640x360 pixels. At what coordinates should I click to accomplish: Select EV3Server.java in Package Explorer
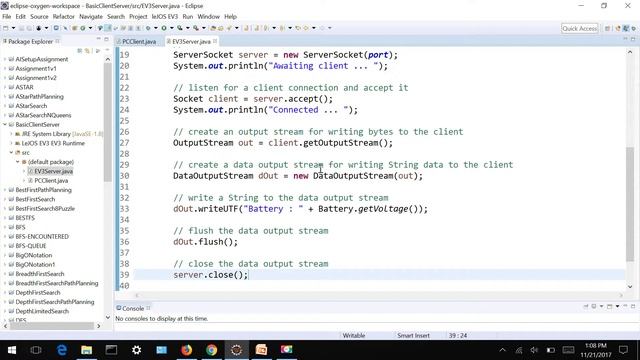[x=53, y=171]
